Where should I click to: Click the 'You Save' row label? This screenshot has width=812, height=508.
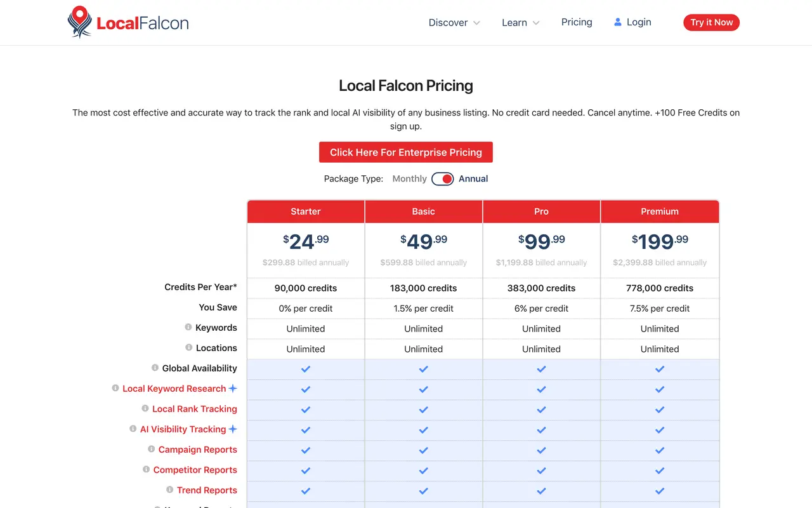point(218,307)
